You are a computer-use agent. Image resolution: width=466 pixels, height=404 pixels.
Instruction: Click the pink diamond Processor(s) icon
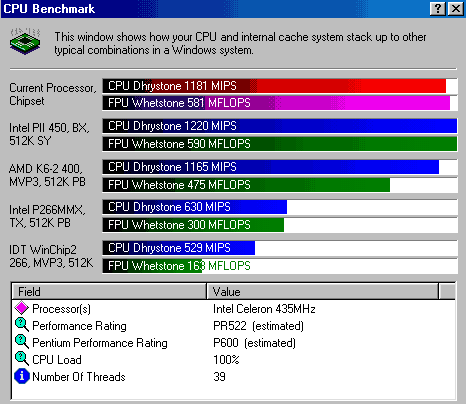click(x=22, y=308)
